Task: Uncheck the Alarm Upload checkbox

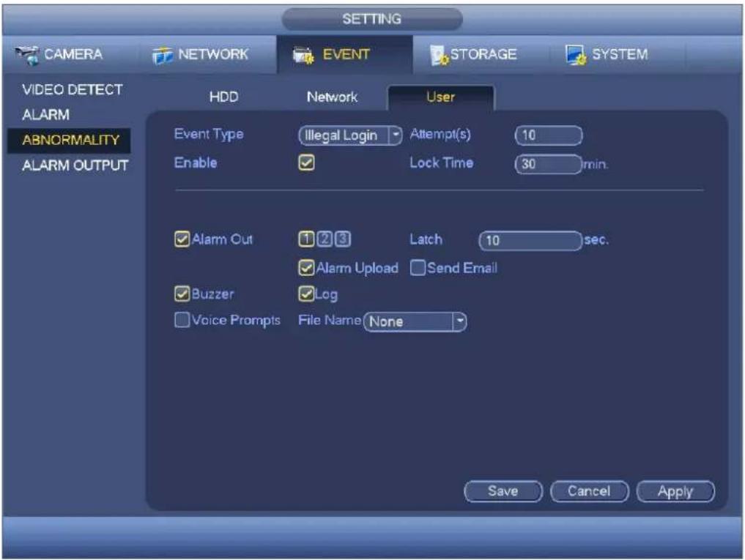Action: (x=306, y=268)
